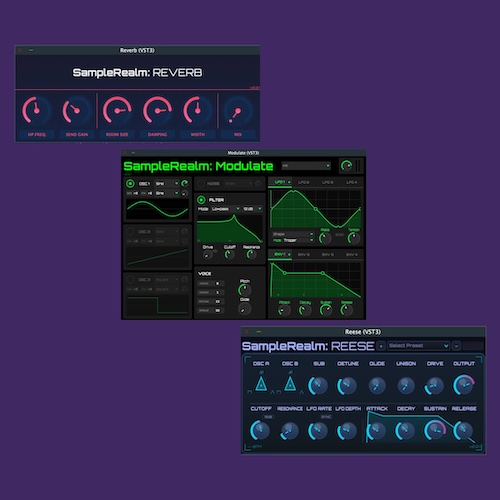Click the filter Resonance knob in Modulate

coord(251,255)
